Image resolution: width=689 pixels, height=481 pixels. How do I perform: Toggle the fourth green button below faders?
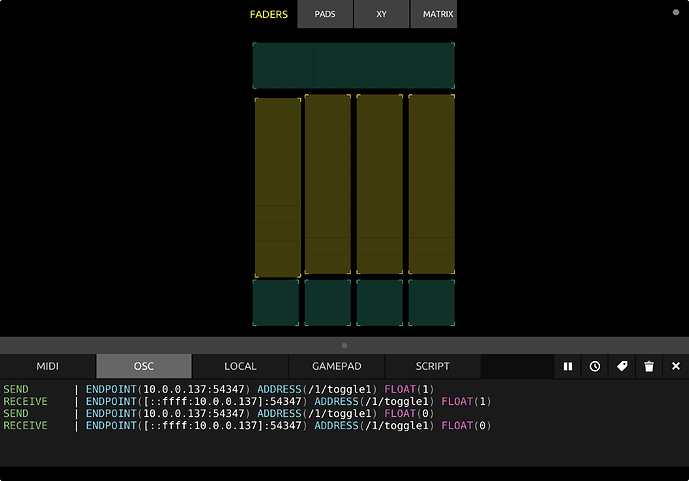(x=432, y=302)
